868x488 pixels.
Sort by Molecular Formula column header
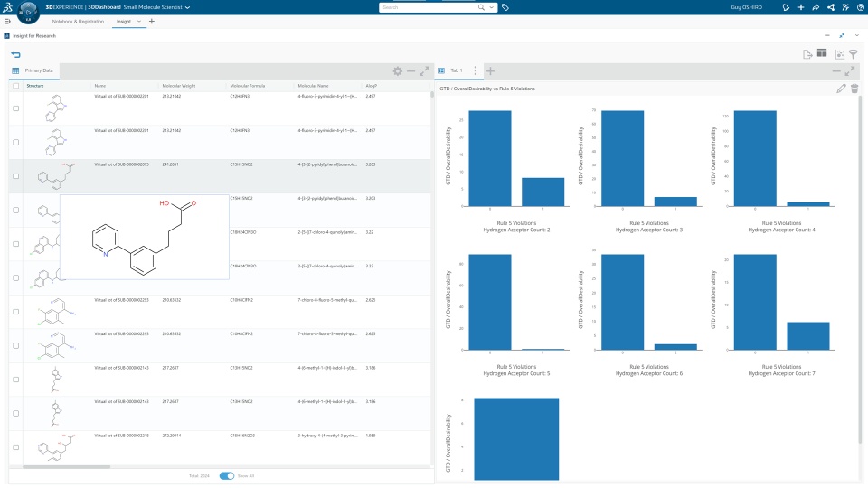[x=248, y=86]
